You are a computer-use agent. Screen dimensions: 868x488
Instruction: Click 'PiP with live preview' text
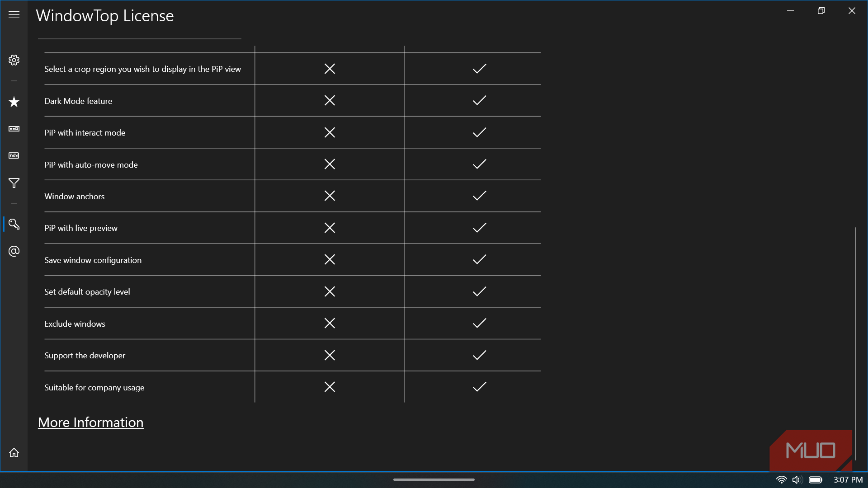(81, 228)
